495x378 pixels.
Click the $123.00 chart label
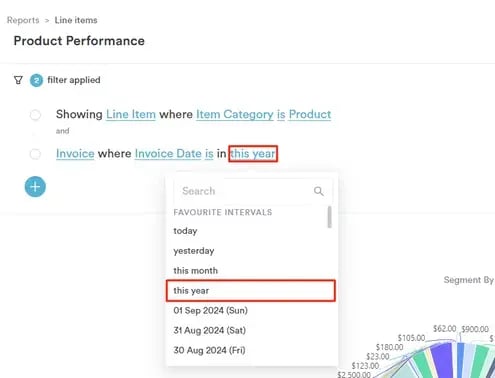(x=365, y=366)
